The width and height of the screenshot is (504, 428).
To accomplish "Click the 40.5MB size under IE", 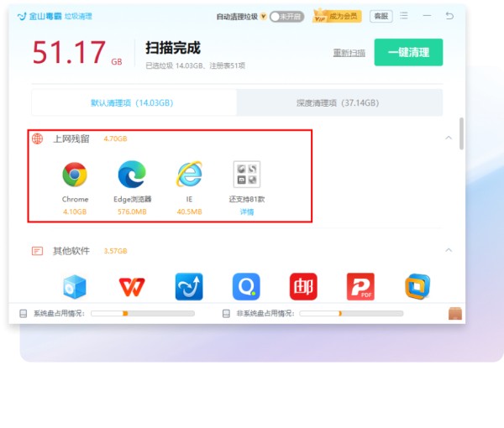I will coord(189,212).
